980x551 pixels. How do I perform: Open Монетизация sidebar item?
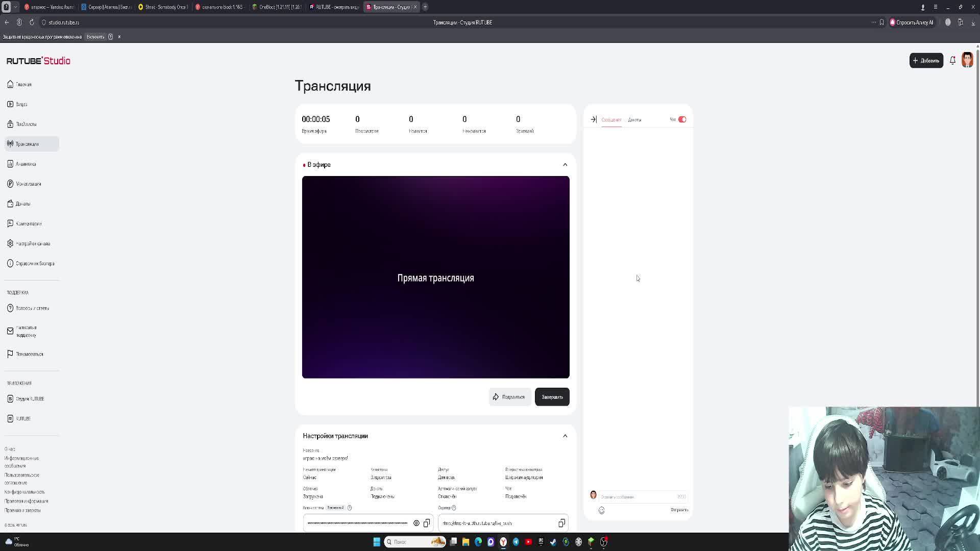tap(28, 184)
